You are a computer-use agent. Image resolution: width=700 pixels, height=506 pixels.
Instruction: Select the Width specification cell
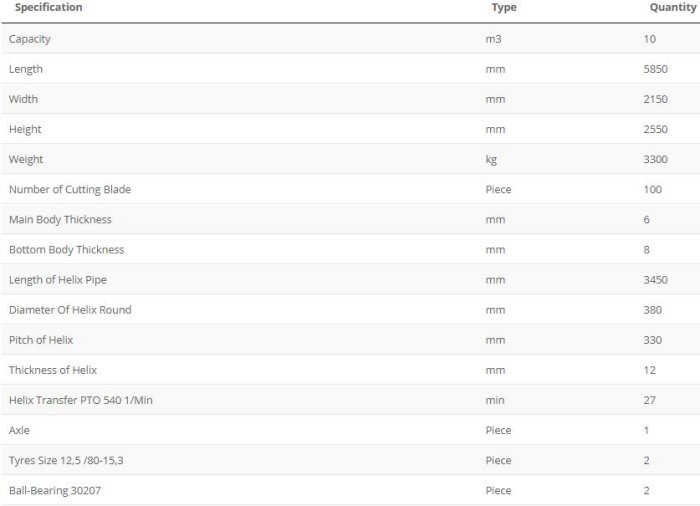25,99
